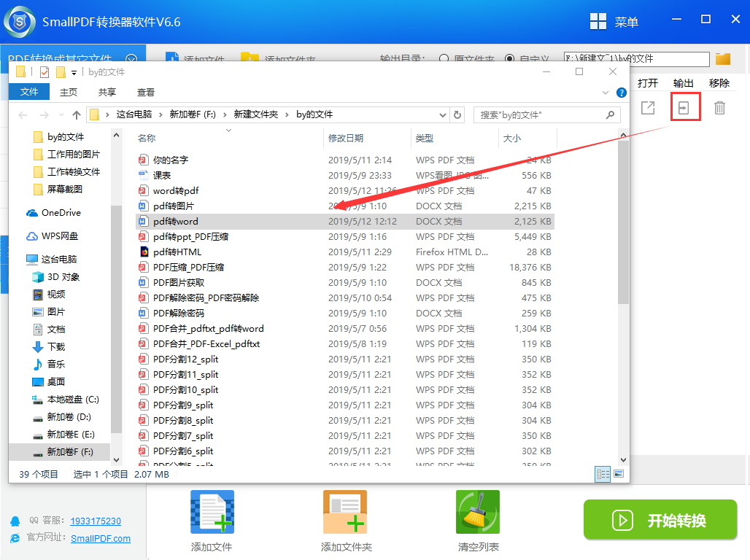
Task: Click the 打开 open-file icon
Action: click(648, 108)
